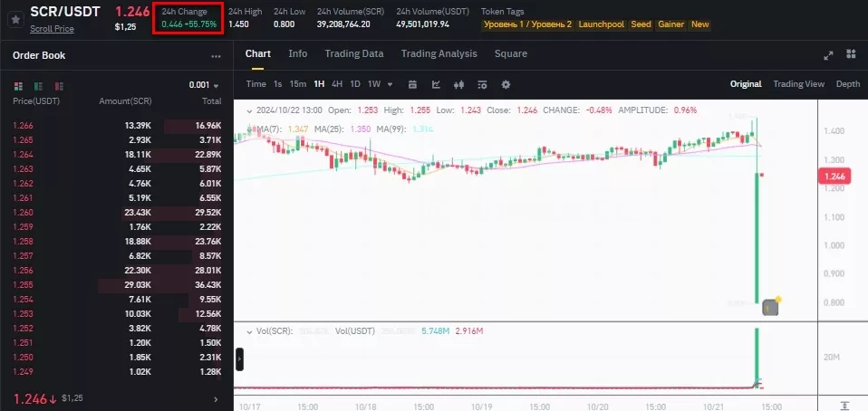Viewport: 868px width, 411px height.
Task: Click the Seed token tag
Action: pos(641,24)
